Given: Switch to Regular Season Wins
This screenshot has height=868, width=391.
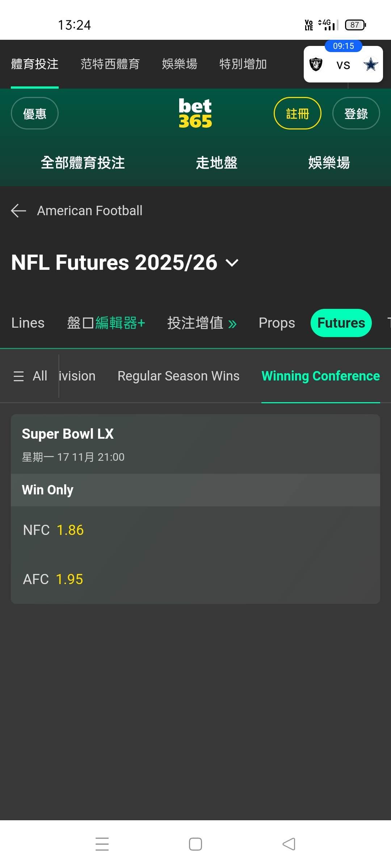Looking at the screenshot, I should (x=178, y=376).
